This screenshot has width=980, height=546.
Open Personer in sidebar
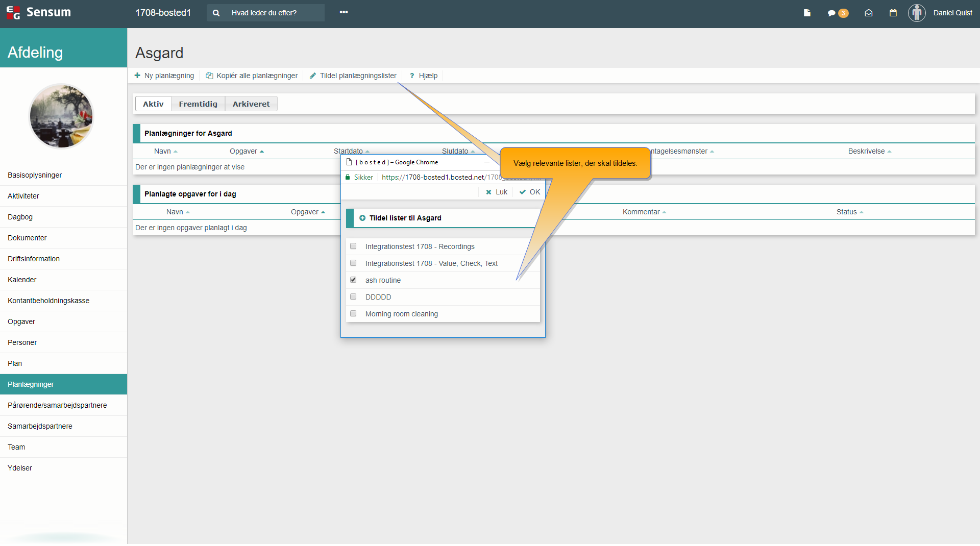[63, 342]
